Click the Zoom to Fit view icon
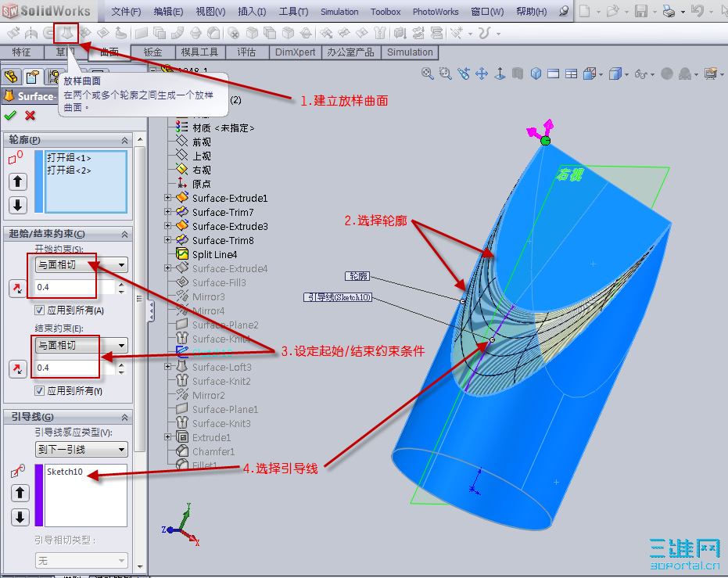The image size is (728, 578). coord(427,74)
